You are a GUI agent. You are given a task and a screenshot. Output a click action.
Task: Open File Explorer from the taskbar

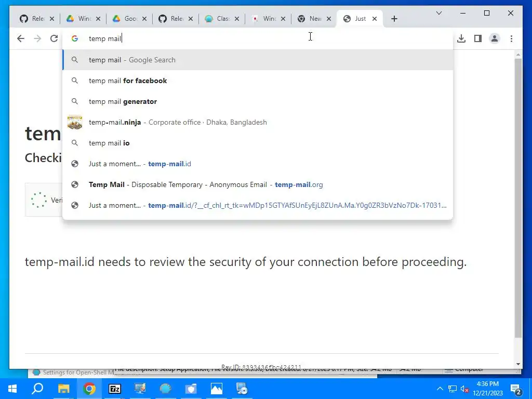pyautogui.click(x=63, y=389)
